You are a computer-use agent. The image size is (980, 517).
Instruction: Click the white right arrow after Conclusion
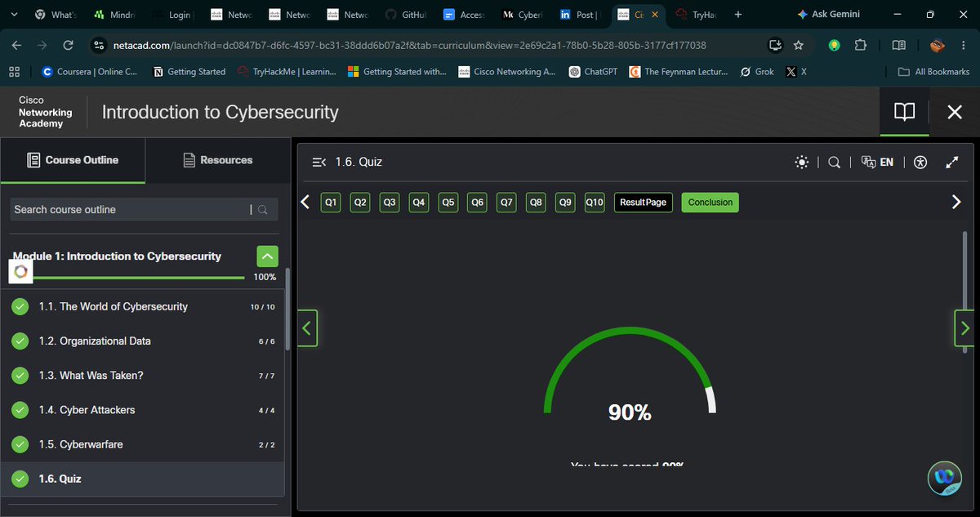(956, 202)
